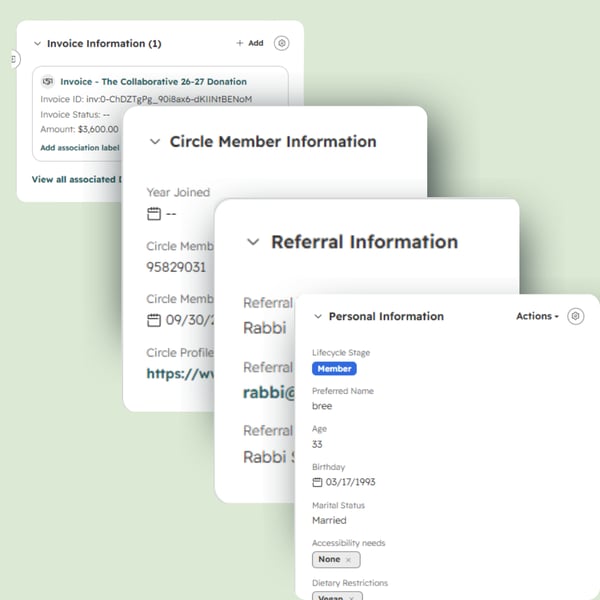
Task: Click the Invoice Information (1) heading
Action: click(104, 44)
